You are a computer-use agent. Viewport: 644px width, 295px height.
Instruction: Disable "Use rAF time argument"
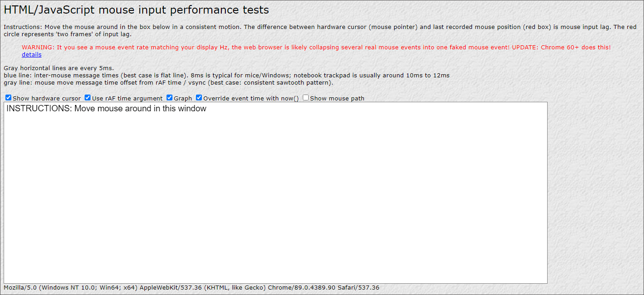[x=87, y=97]
